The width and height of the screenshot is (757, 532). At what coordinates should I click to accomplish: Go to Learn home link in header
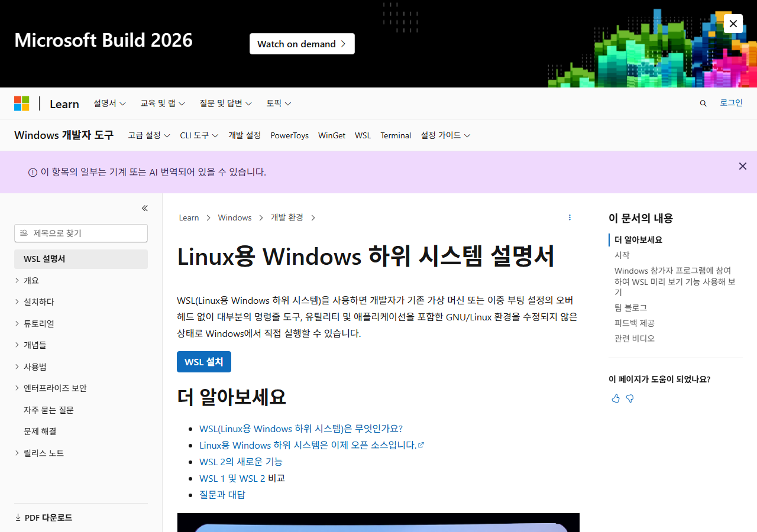pyautogui.click(x=64, y=104)
